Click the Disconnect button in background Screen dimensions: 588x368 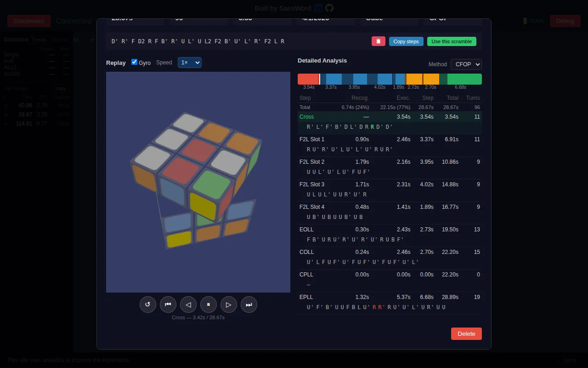(x=29, y=21)
